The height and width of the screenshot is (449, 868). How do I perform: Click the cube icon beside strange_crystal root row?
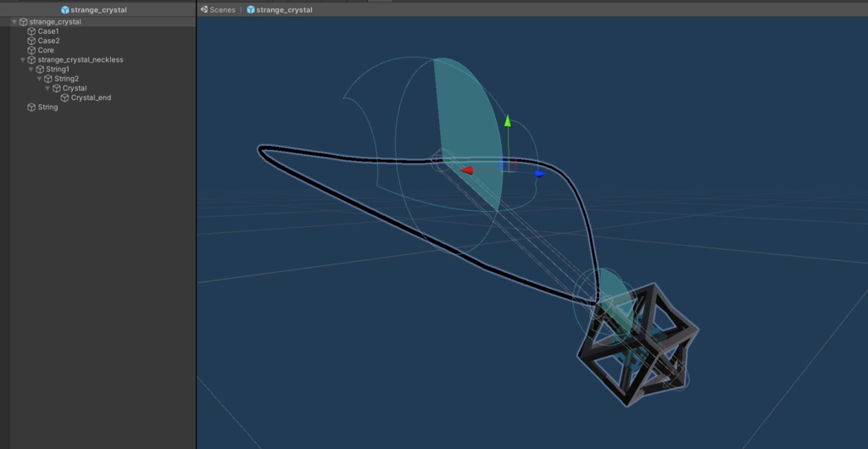[23, 22]
